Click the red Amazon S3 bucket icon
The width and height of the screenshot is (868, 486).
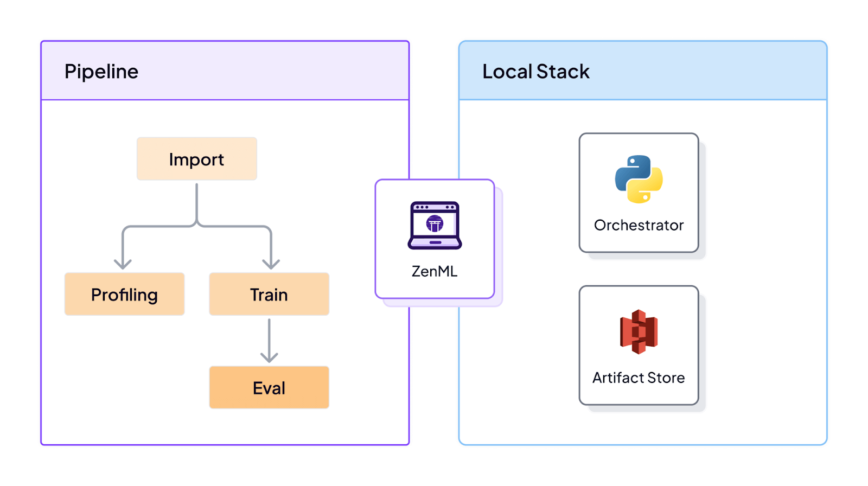click(639, 331)
